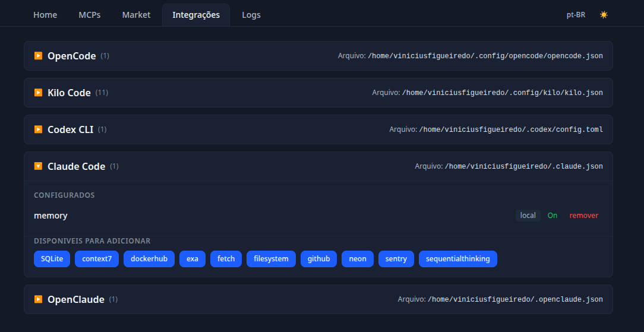Add dockerhub to configured MCPs

[149, 259]
